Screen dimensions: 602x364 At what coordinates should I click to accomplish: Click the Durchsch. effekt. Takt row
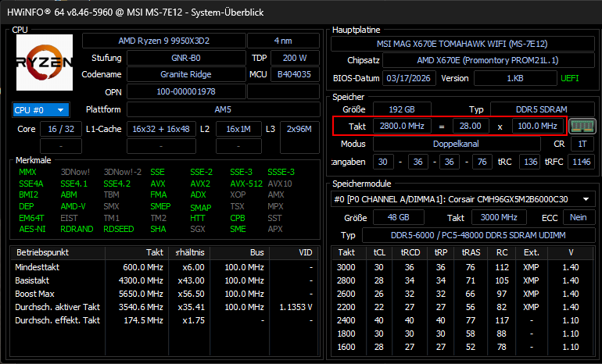[x=164, y=320]
